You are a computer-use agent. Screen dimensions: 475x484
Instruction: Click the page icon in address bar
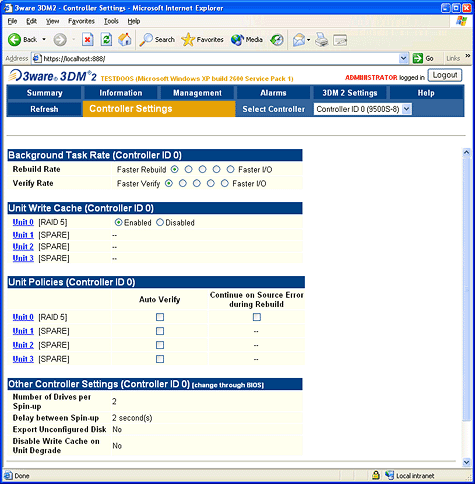[37, 58]
